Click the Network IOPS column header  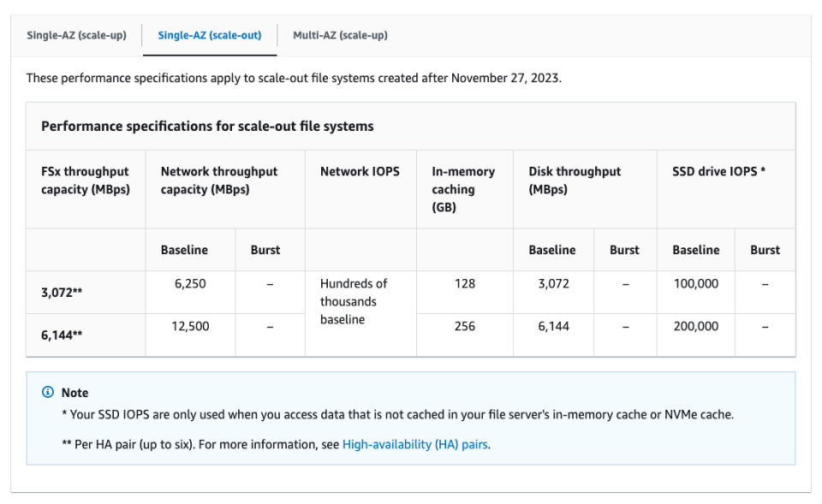point(360,171)
